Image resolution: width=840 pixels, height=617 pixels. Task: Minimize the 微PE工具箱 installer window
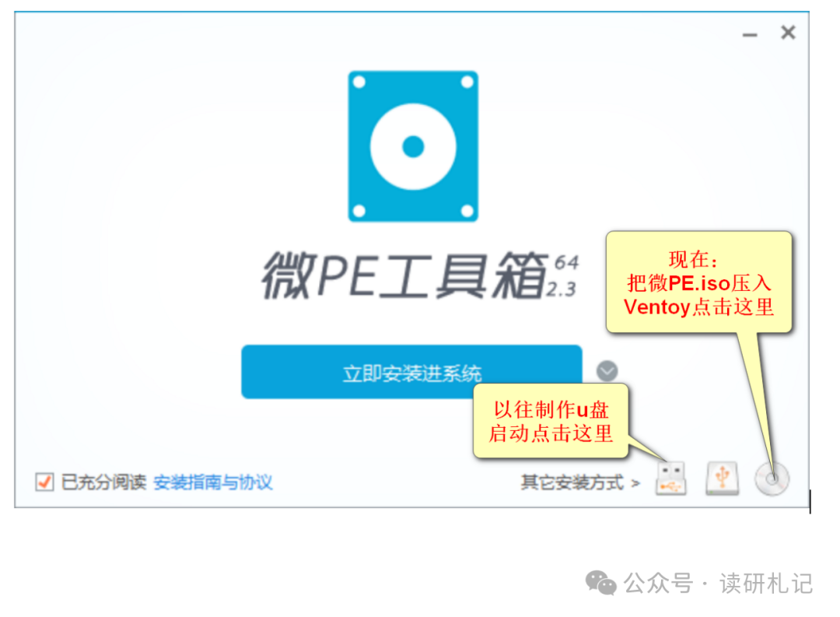[x=750, y=35]
